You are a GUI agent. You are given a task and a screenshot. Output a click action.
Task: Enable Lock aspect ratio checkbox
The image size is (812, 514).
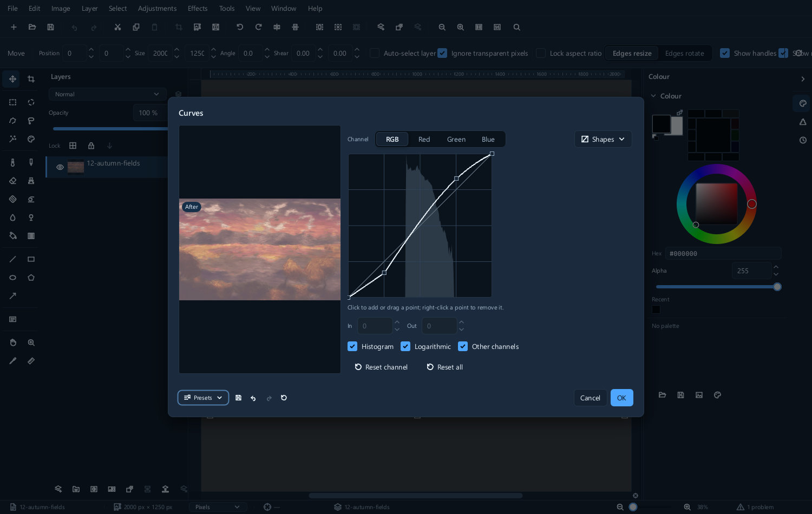point(540,53)
